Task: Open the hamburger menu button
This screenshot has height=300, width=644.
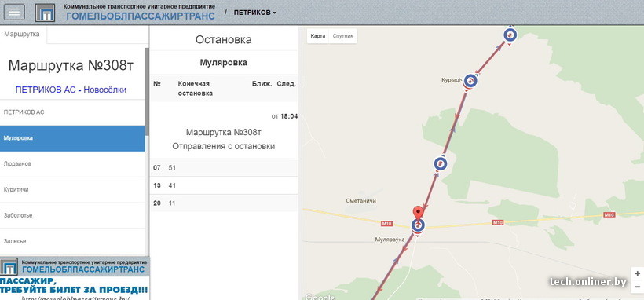Action: tap(14, 12)
